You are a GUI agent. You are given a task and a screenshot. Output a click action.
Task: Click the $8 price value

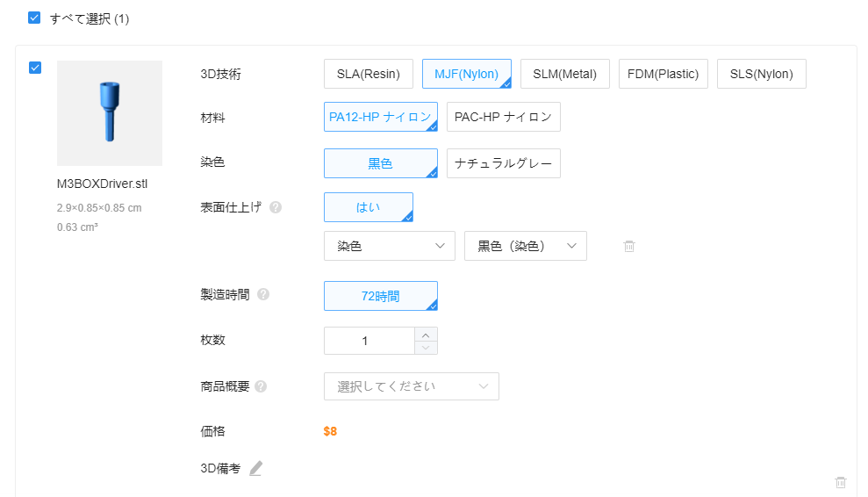coord(331,431)
